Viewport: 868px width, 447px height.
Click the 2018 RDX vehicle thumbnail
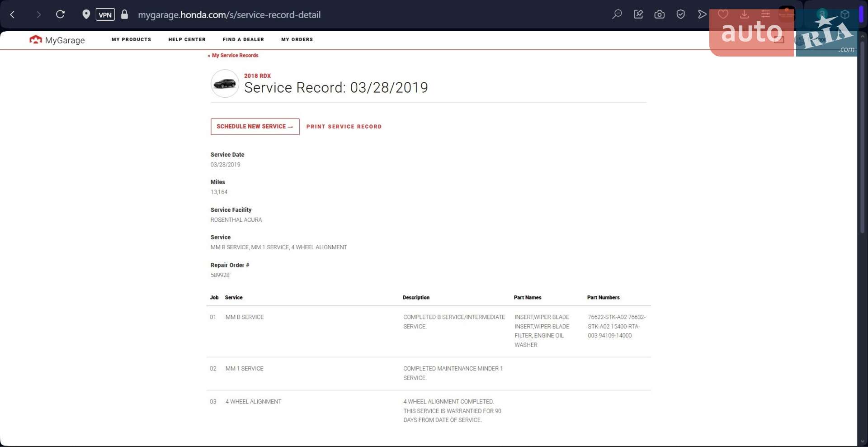[x=225, y=84]
